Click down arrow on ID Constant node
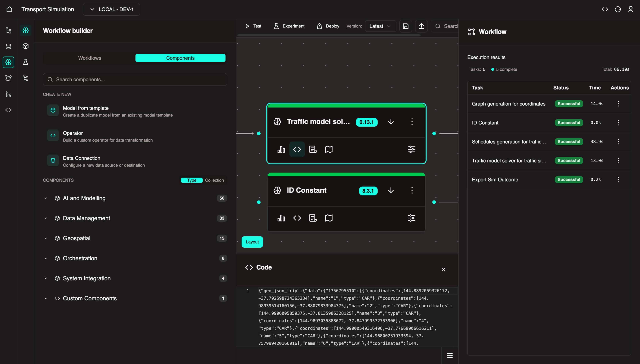The width and height of the screenshot is (640, 364). pyautogui.click(x=391, y=191)
